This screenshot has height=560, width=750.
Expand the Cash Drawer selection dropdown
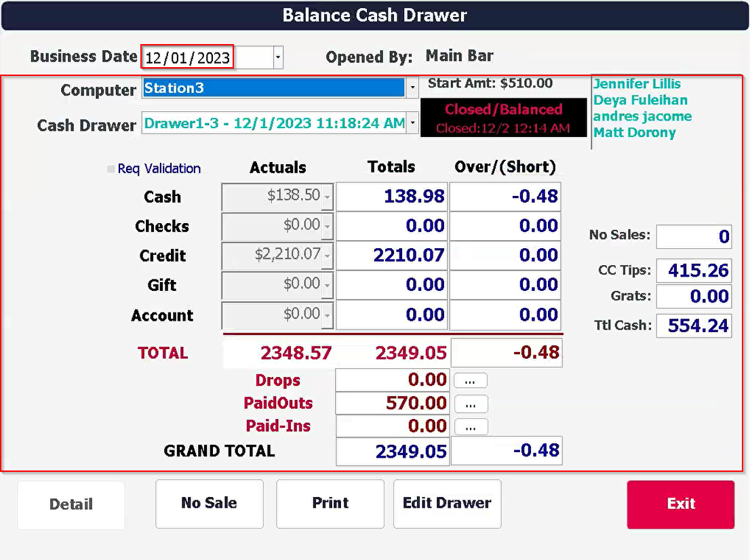point(412,123)
